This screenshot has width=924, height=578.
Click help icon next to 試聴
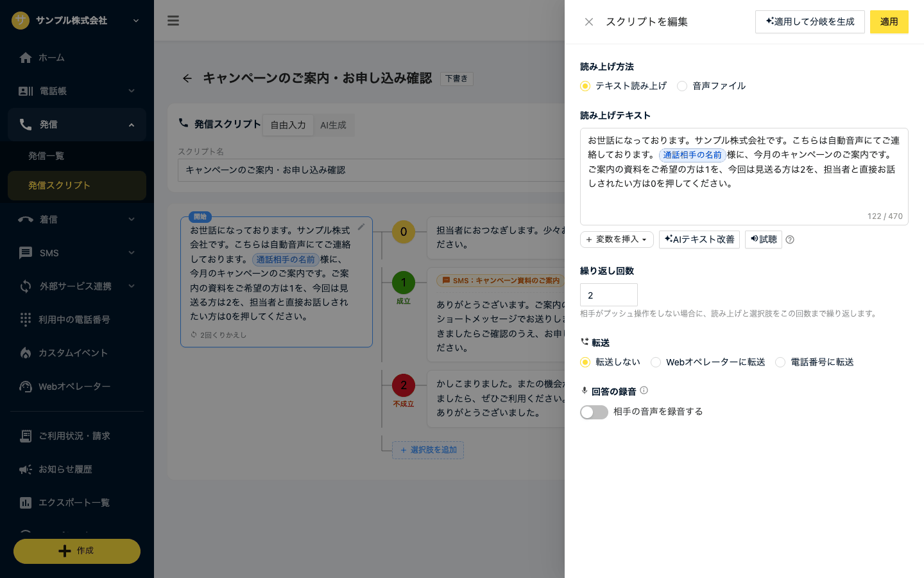790,240
